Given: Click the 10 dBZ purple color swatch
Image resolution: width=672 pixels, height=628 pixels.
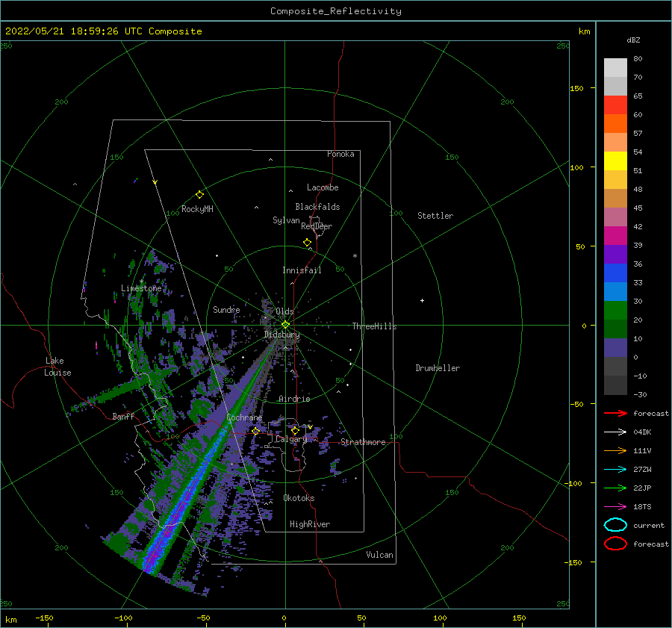Looking at the screenshot, I should pyautogui.click(x=615, y=347).
